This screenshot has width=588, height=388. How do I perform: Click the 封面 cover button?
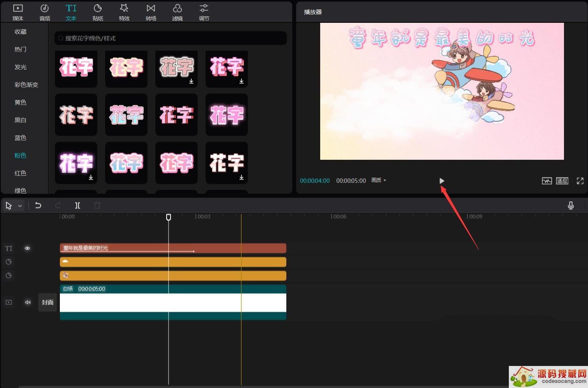[x=48, y=302]
